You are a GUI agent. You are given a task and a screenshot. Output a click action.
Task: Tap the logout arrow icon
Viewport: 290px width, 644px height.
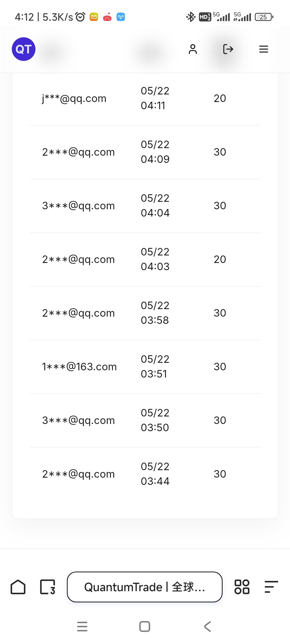(228, 49)
